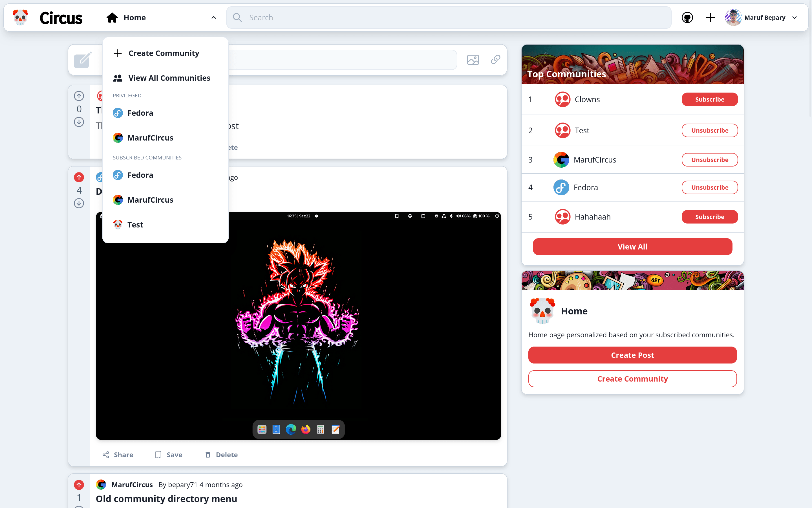Click the Maruf Bepary profile avatar

[x=733, y=17]
